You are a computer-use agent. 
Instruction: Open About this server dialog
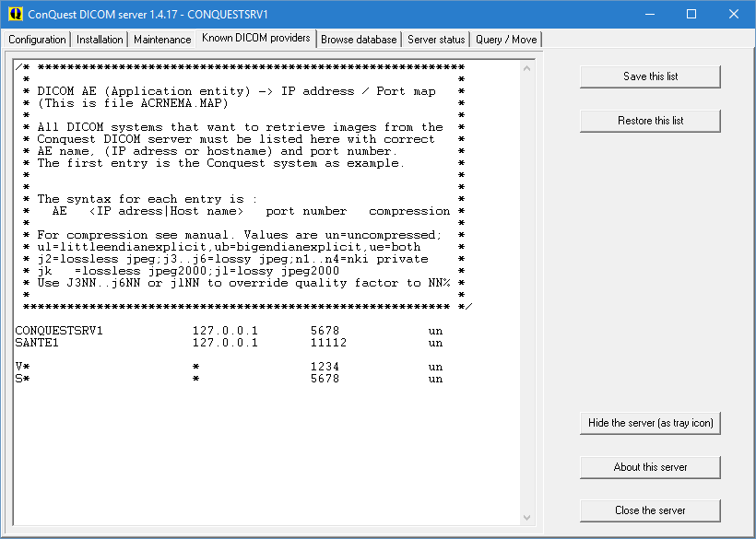point(650,467)
